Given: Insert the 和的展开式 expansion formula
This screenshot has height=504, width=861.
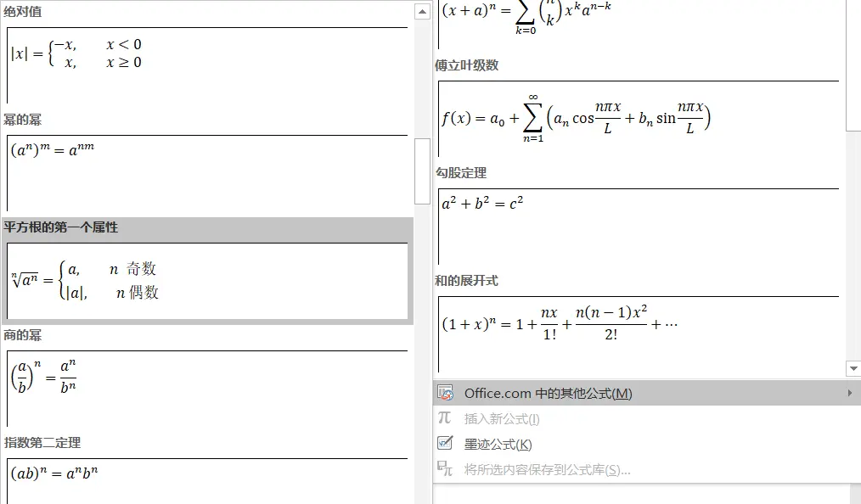Looking at the screenshot, I should click(x=639, y=334).
